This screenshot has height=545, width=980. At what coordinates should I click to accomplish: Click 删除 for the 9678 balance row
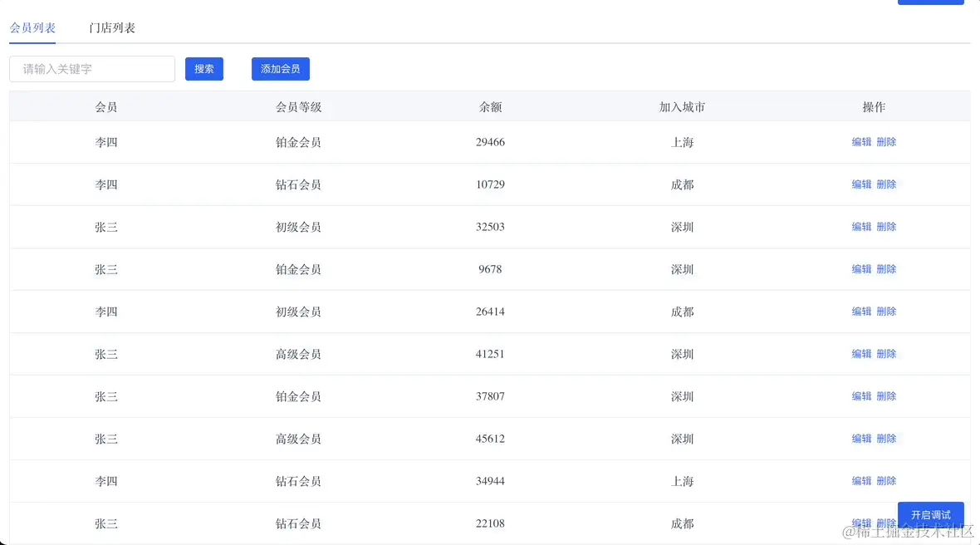point(886,269)
